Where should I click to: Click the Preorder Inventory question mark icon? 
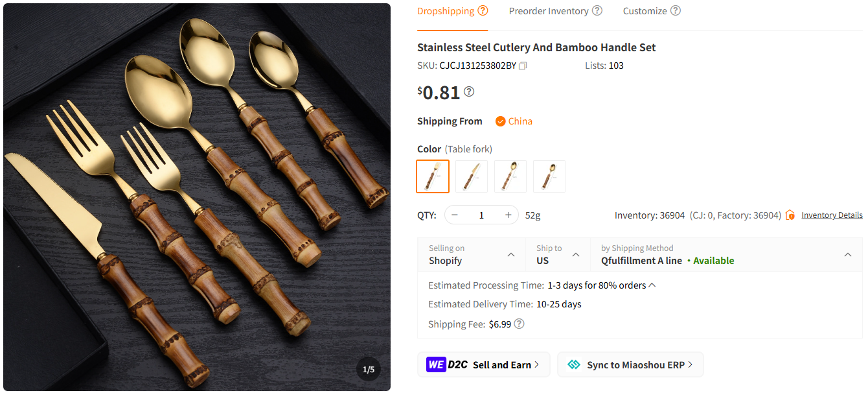(597, 10)
